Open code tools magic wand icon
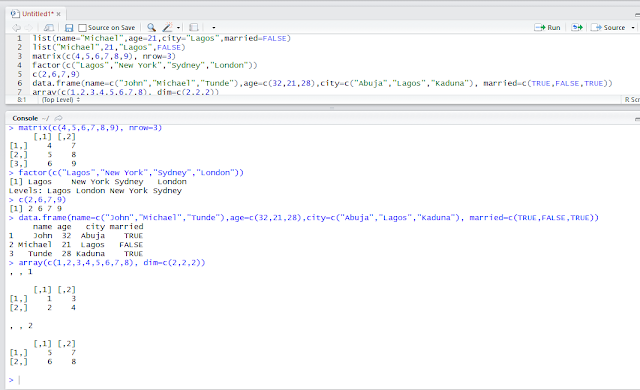The image size is (640, 390). click(167, 27)
